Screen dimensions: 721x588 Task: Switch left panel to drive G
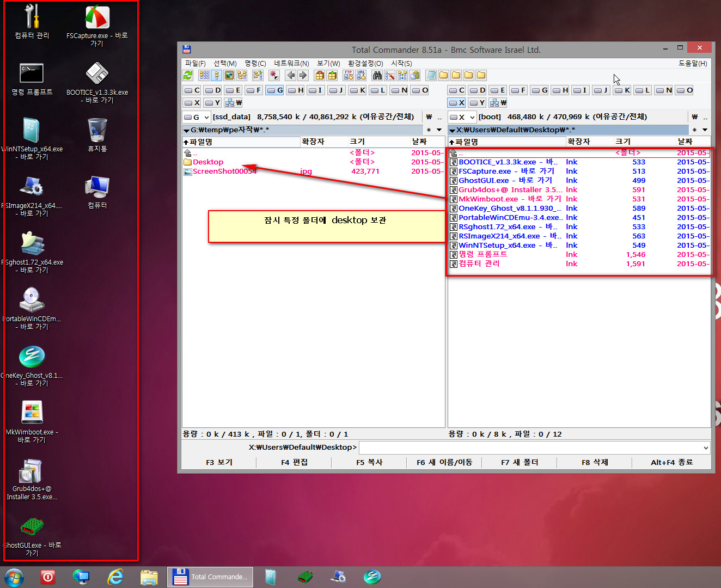pyautogui.click(x=275, y=90)
